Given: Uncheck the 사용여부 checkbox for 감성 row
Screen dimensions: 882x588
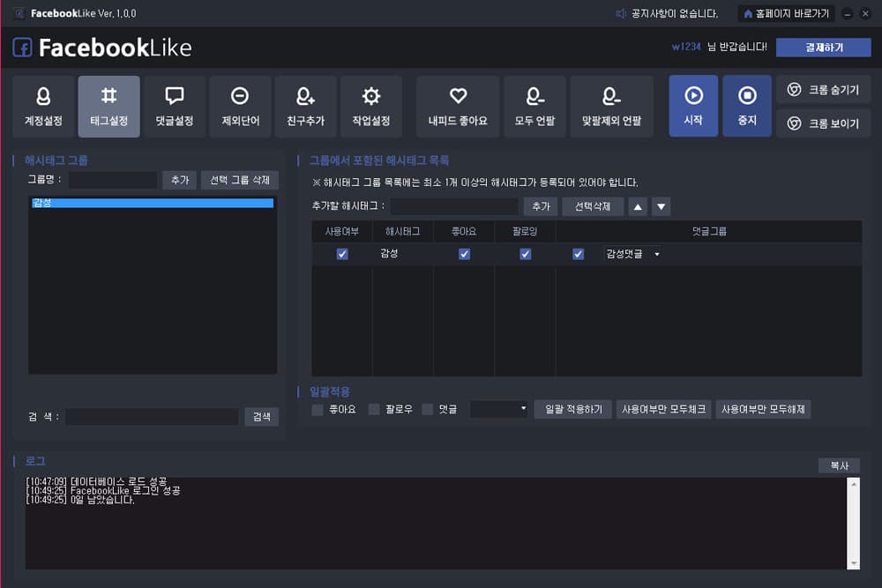Looking at the screenshot, I should pos(342,254).
